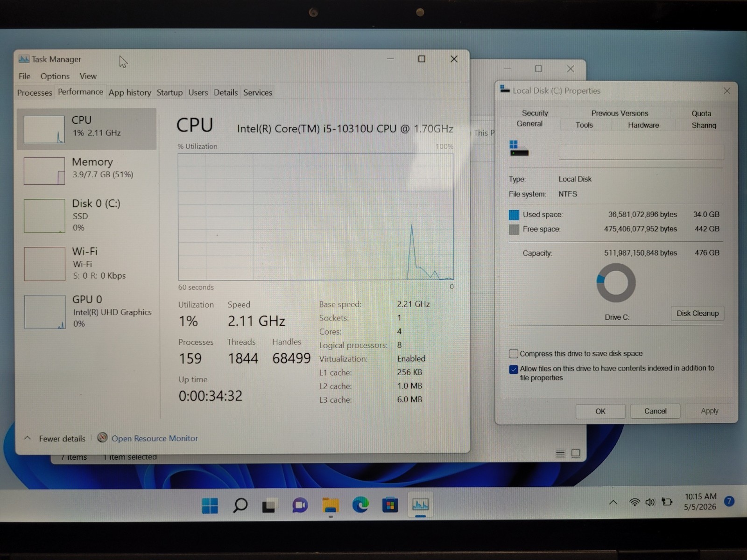Click the Open Resource Monitor icon
The image size is (747, 560).
[x=102, y=438]
